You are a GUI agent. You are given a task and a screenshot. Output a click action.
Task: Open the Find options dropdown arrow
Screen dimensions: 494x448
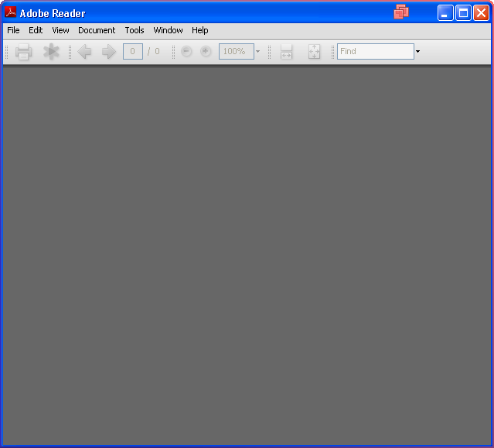pos(417,51)
